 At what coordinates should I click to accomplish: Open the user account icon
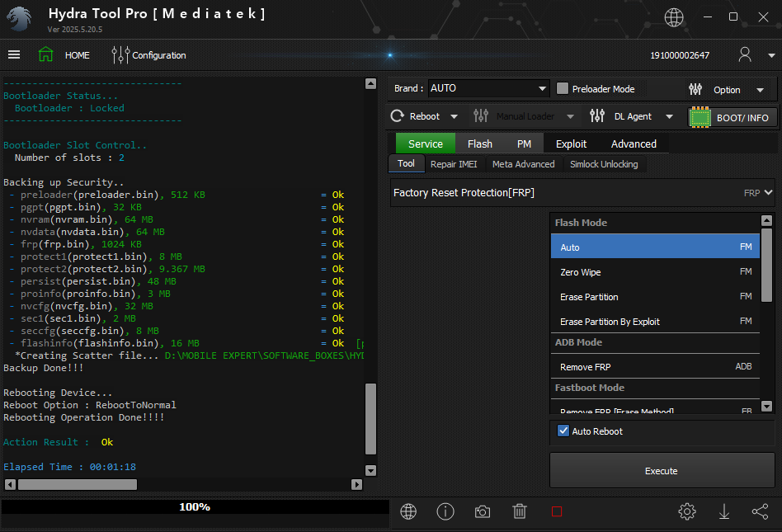point(745,54)
